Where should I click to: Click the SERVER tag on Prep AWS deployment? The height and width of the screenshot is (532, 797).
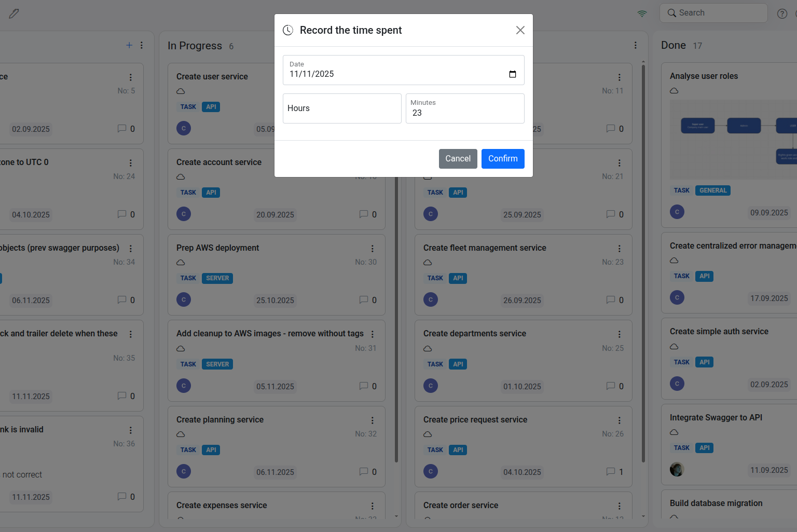click(x=217, y=278)
